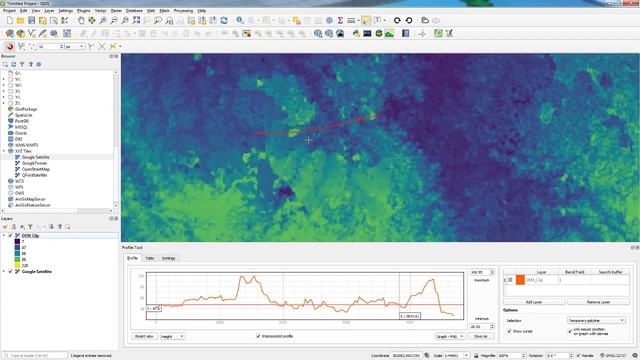
Task: Click the Browser panel refresh icon
Action: click(x=13, y=64)
